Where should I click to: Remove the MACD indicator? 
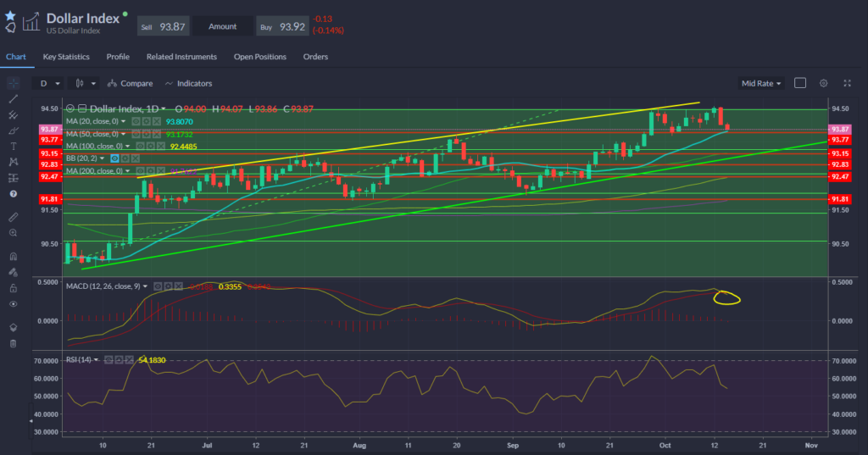click(x=179, y=286)
